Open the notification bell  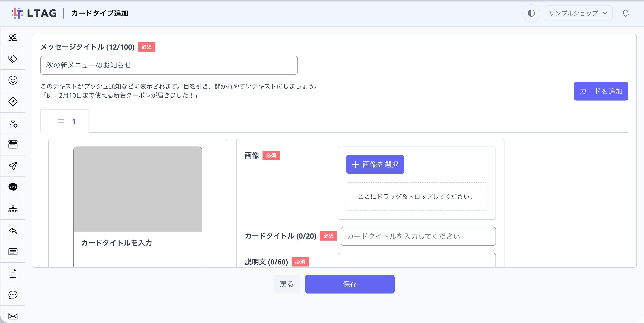(x=625, y=13)
